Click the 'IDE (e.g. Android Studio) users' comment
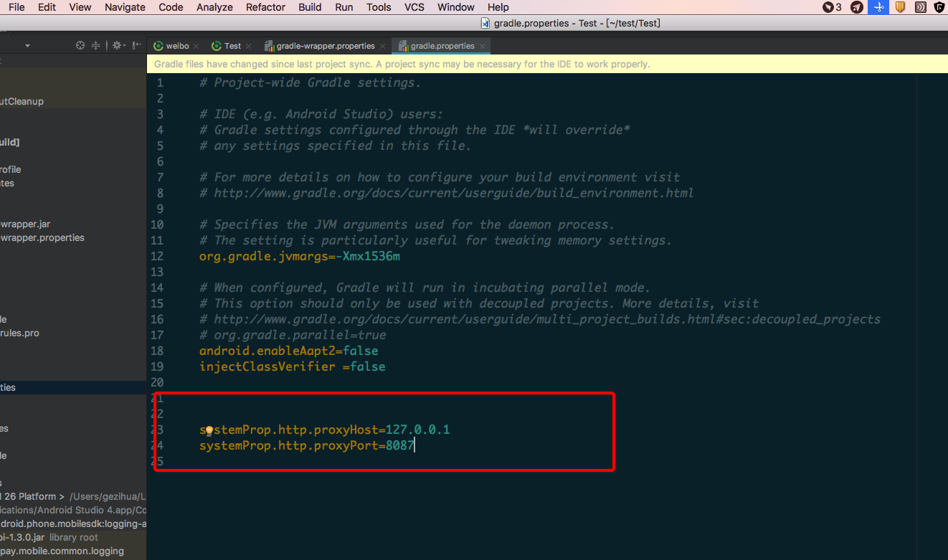The width and height of the screenshot is (948, 560). [x=321, y=114]
